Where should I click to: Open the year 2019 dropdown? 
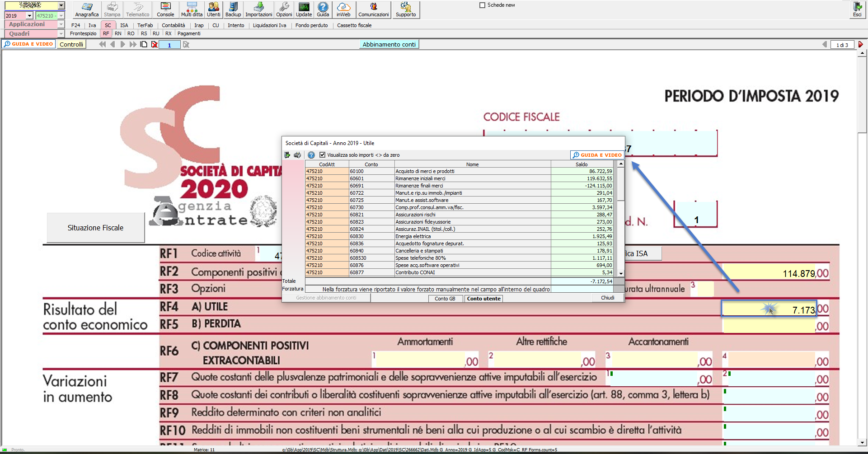tap(29, 15)
